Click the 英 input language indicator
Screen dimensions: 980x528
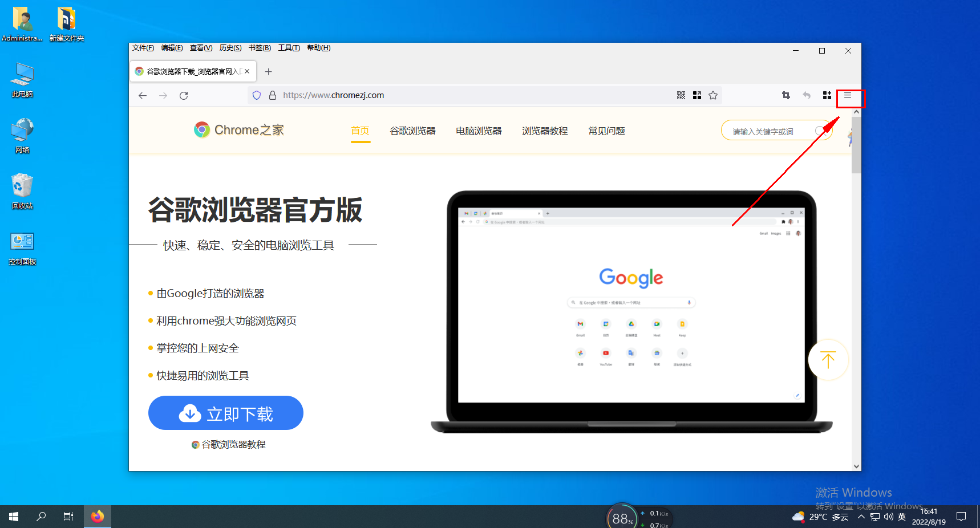tap(902, 517)
